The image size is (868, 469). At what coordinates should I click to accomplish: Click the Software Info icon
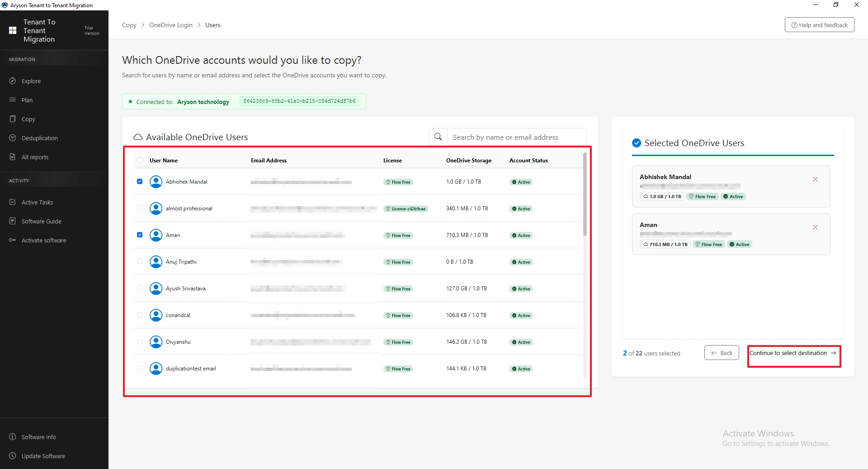[13, 437]
